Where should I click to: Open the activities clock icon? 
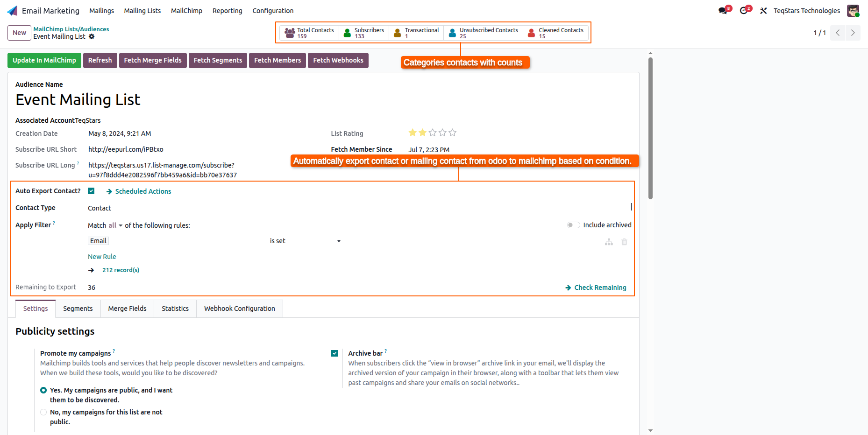pyautogui.click(x=744, y=11)
